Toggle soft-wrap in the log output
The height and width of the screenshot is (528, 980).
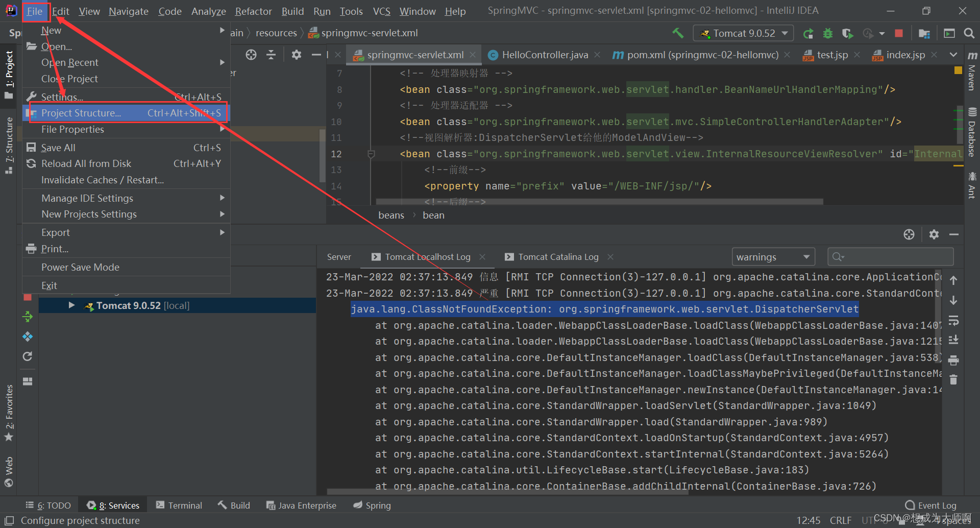coord(953,321)
